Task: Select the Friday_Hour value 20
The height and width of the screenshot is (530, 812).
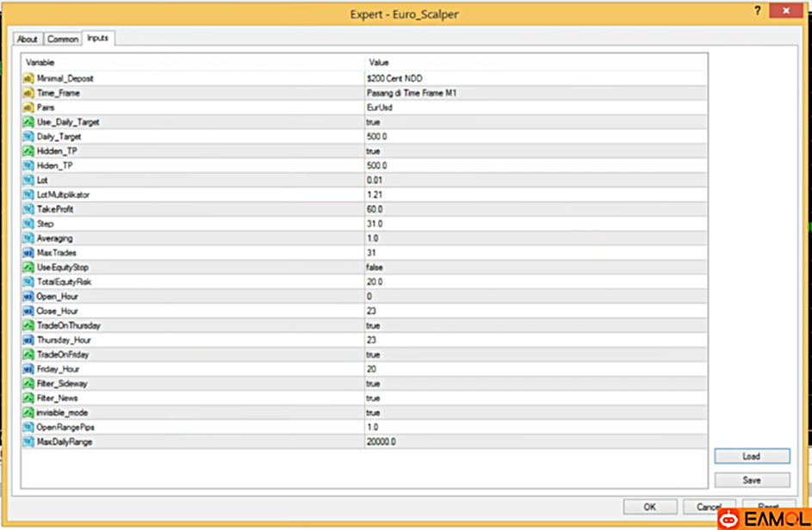Action: tap(371, 369)
